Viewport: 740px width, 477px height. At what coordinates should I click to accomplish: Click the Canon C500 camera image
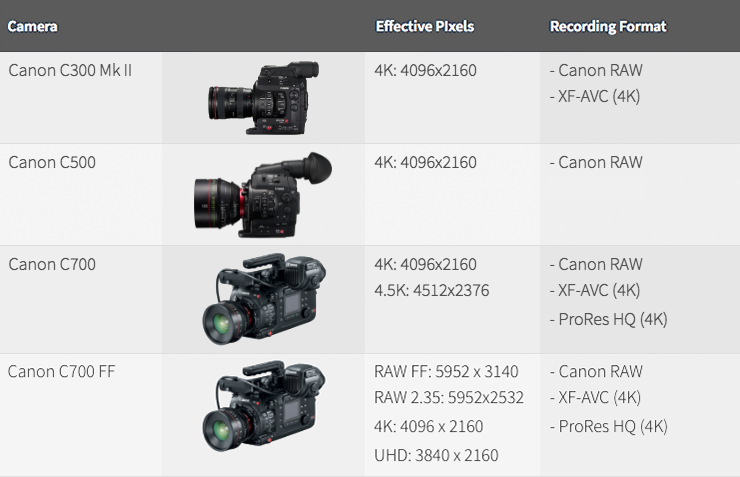(x=263, y=196)
